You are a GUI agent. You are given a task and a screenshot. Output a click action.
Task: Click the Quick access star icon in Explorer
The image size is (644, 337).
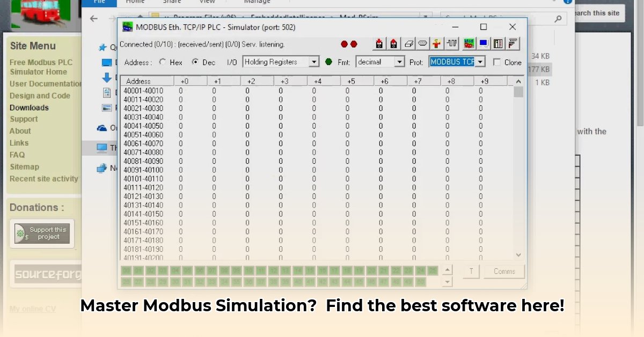click(x=103, y=47)
